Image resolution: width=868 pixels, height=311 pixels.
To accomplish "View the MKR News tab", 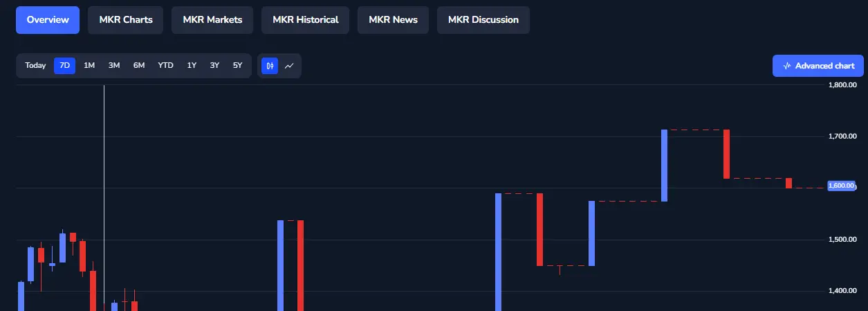I will point(393,20).
